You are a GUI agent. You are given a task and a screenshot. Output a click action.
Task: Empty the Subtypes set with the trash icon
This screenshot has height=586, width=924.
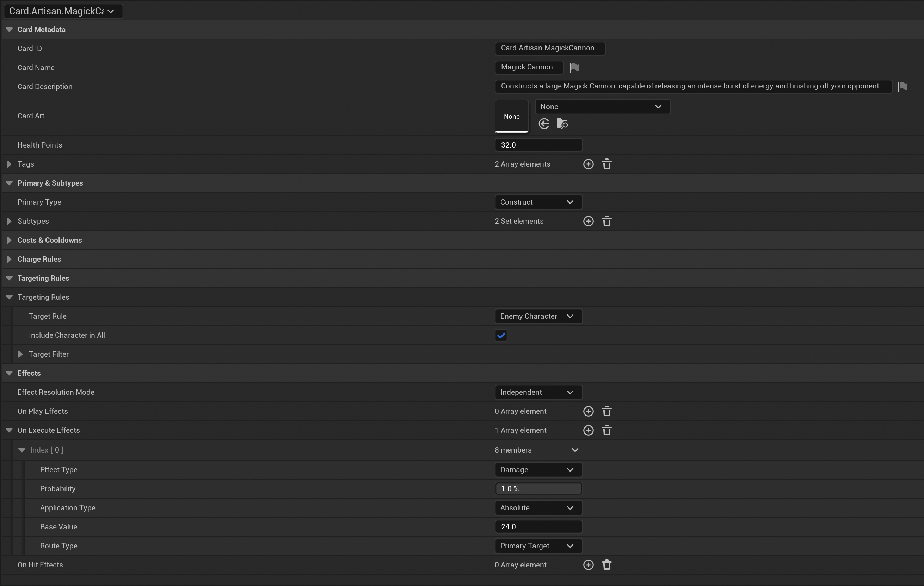click(x=606, y=221)
